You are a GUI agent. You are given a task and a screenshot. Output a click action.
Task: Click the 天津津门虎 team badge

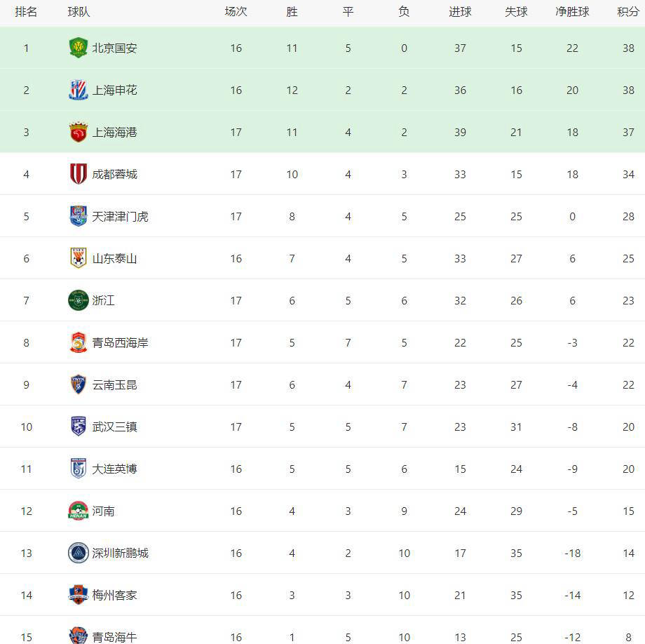pos(78,216)
